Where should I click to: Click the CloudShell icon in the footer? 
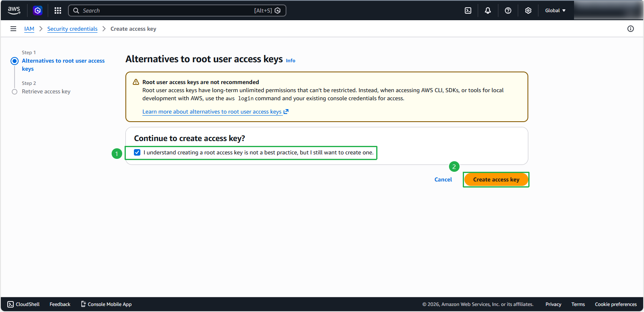click(11, 304)
